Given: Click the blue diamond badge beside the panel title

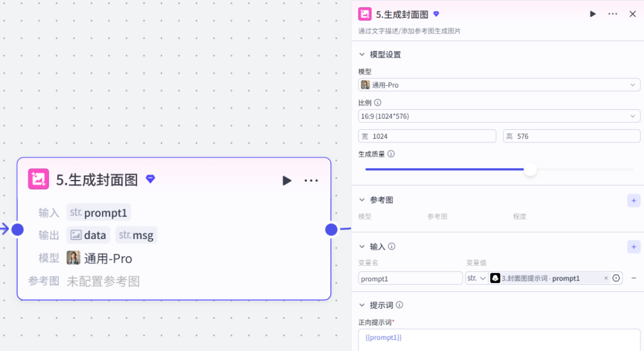Looking at the screenshot, I should [436, 13].
